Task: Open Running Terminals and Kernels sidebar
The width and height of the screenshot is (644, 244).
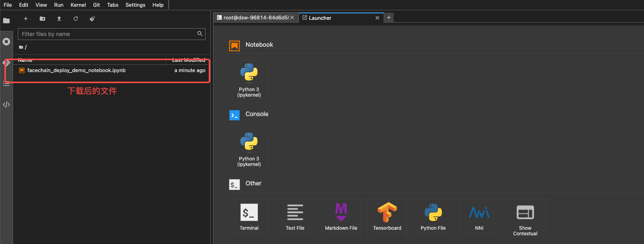Action: click(6, 42)
